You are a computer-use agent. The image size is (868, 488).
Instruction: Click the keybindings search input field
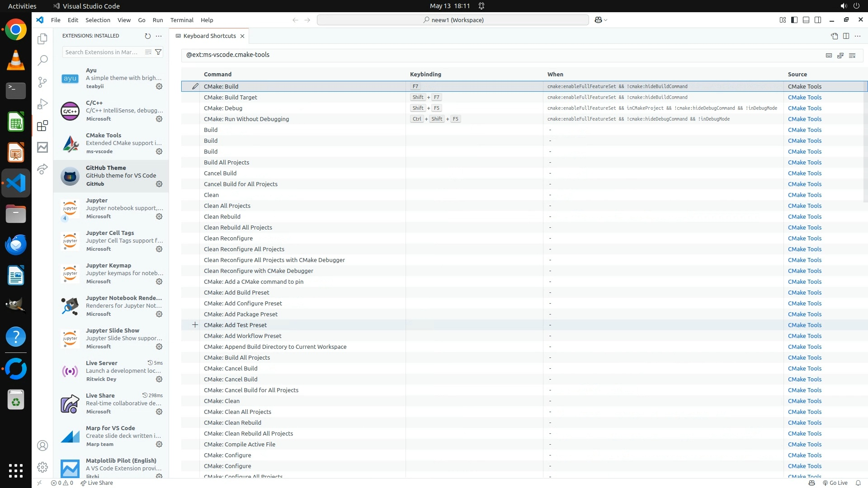click(x=497, y=55)
